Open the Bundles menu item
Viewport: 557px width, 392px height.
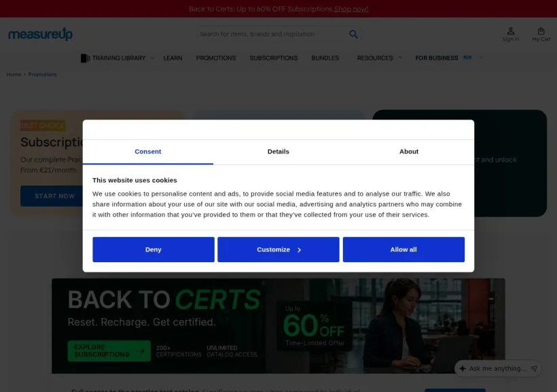pyautogui.click(x=325, y=58)
